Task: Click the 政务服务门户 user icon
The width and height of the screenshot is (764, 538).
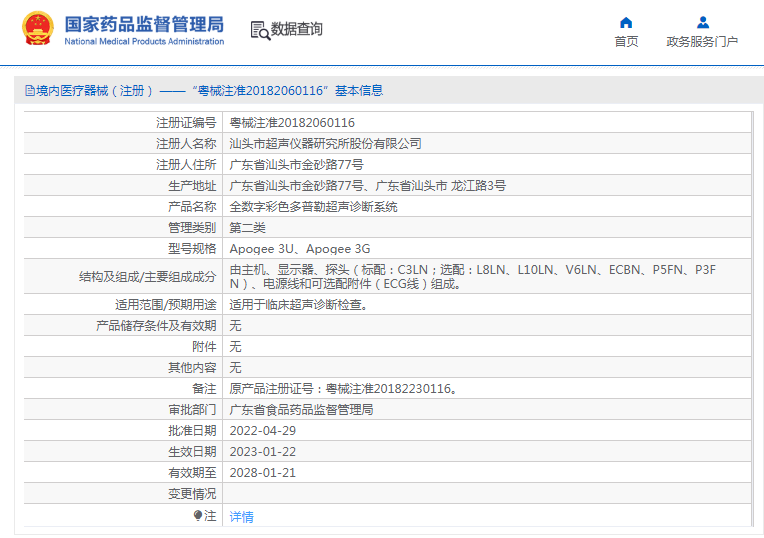Action: click(x=703, y=23)
